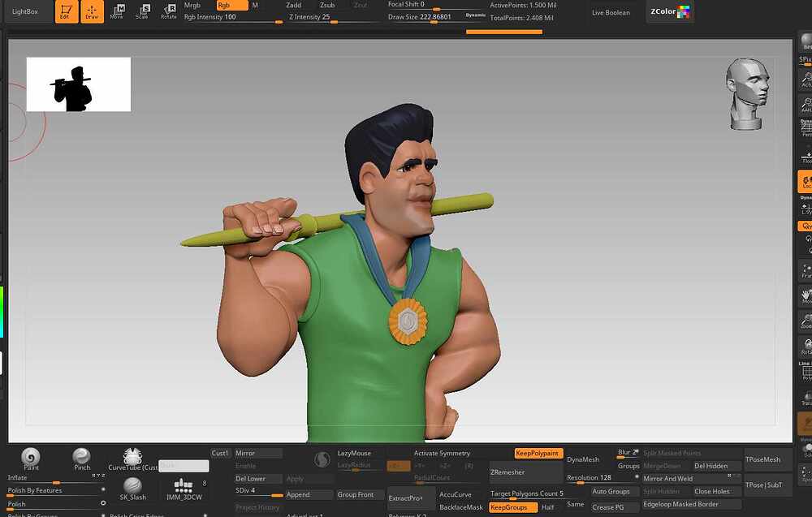
Task: Adjust the Rgb Intensity slider
Action: point(232,18)
